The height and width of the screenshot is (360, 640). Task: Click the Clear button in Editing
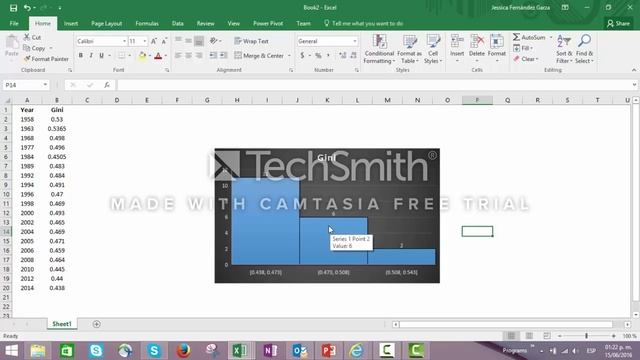(x=526, y=59)
